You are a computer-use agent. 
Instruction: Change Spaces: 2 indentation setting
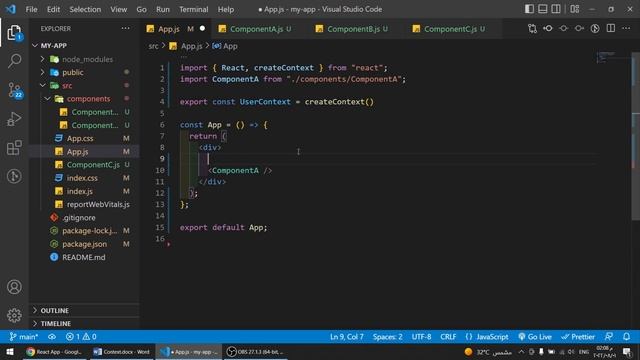coord(387,337)
